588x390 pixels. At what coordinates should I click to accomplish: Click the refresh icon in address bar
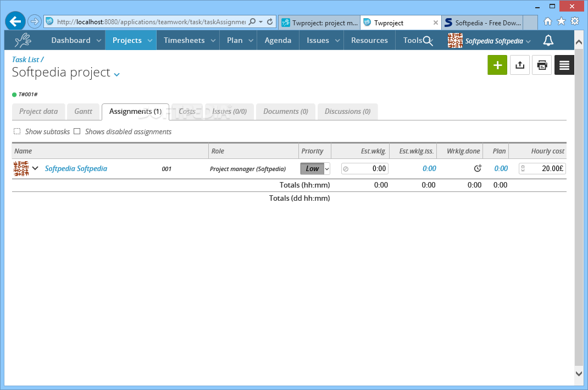270,22
